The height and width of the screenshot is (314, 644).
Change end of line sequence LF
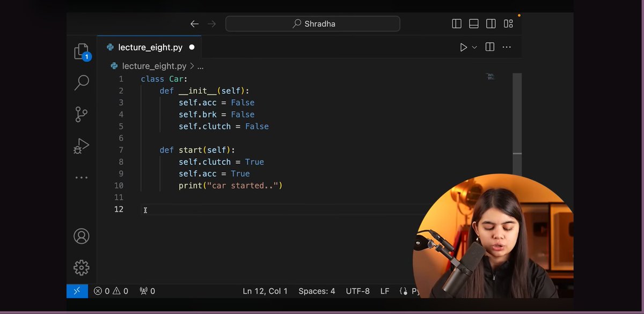point(385,291)
